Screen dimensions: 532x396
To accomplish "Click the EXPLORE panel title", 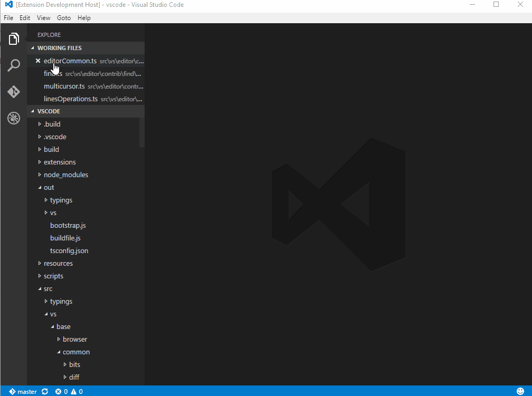I will [49, 35].
